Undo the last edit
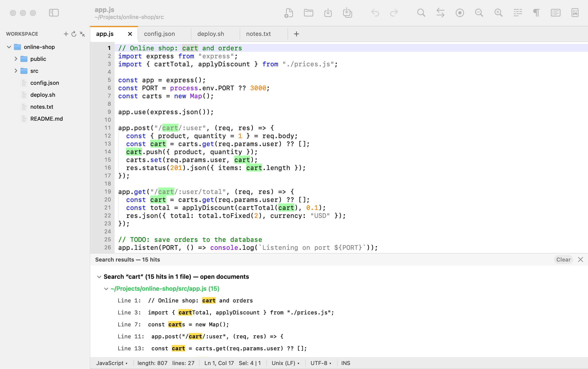The height and width of the screenshot is (369, 588). click(375, 13)
